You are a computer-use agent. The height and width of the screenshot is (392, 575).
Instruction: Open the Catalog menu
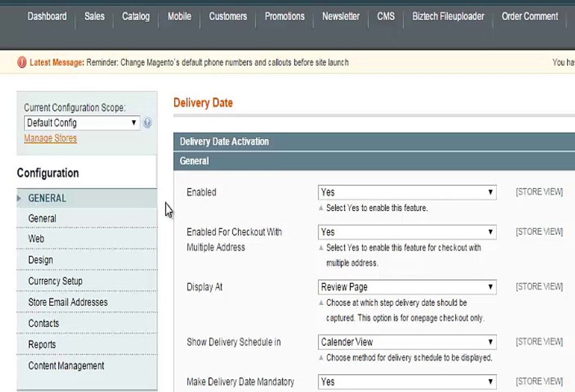click(x=136, y=16)
